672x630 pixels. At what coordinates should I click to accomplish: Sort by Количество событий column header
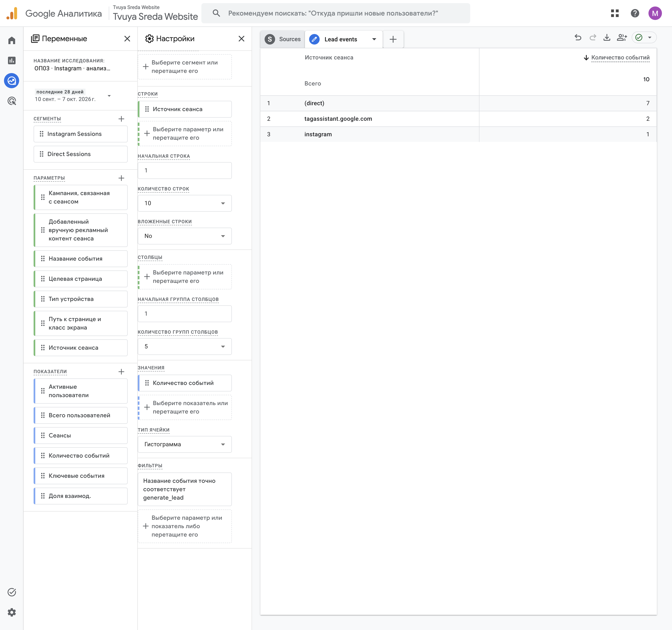[620, 58]
